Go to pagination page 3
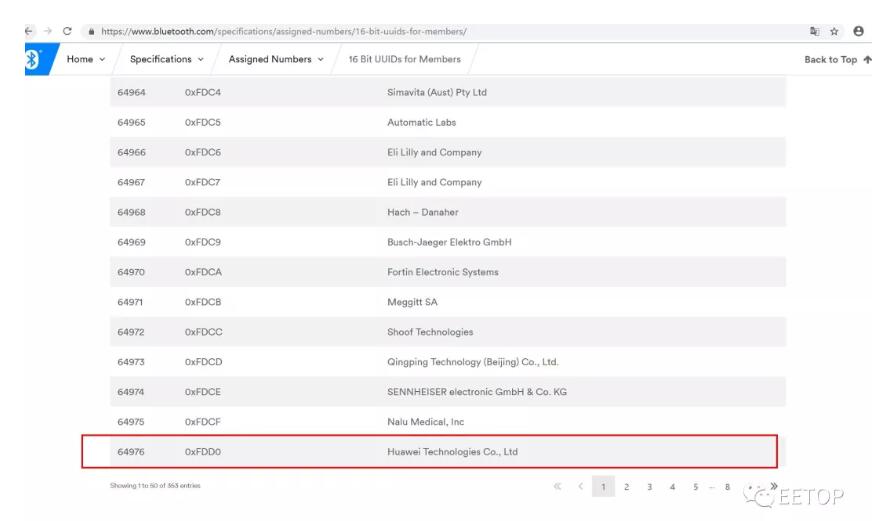 click(649, 487)
